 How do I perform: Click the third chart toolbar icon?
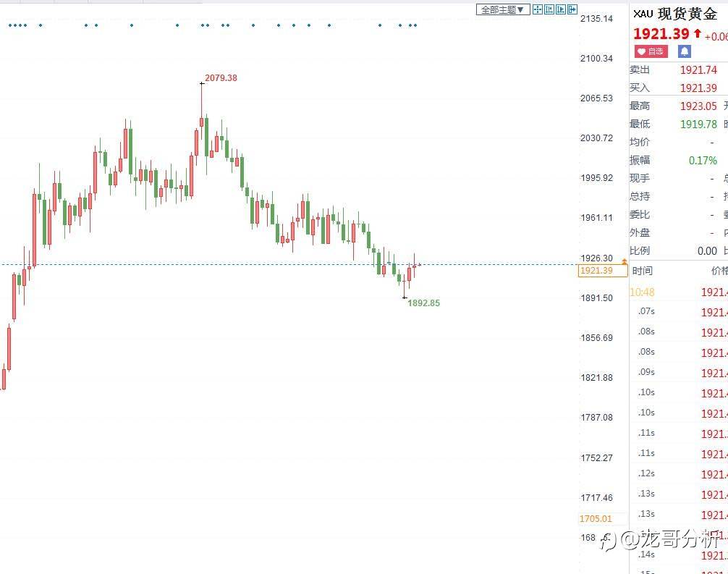point(561,9)
